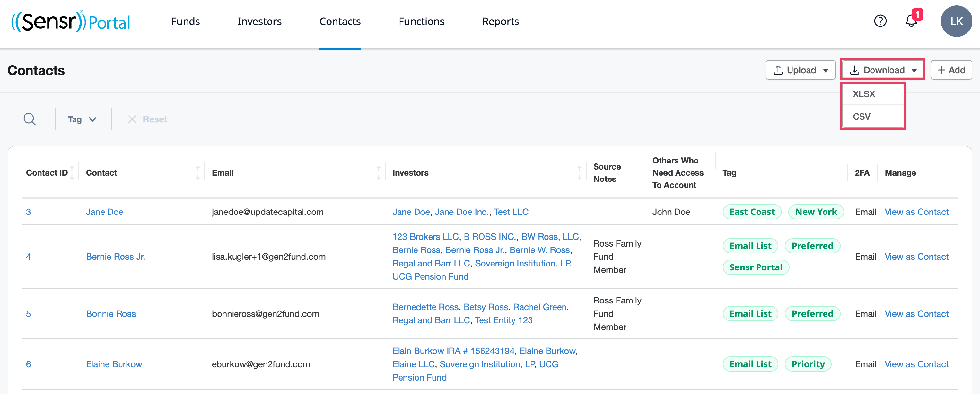Click the Add contact button
The height and width of the screenshot is (394, 980).
(951, 70)
